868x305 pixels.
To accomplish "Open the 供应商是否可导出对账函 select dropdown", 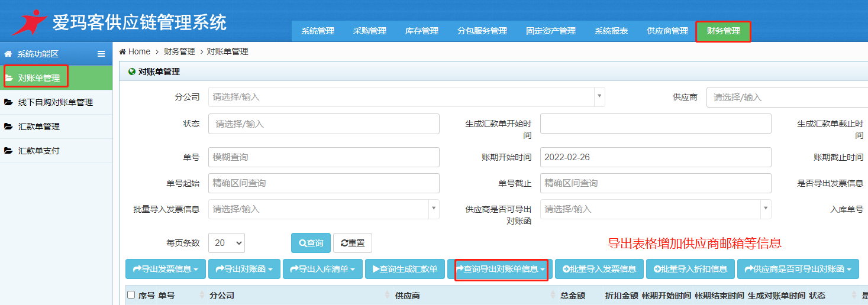I will (656, 209).
